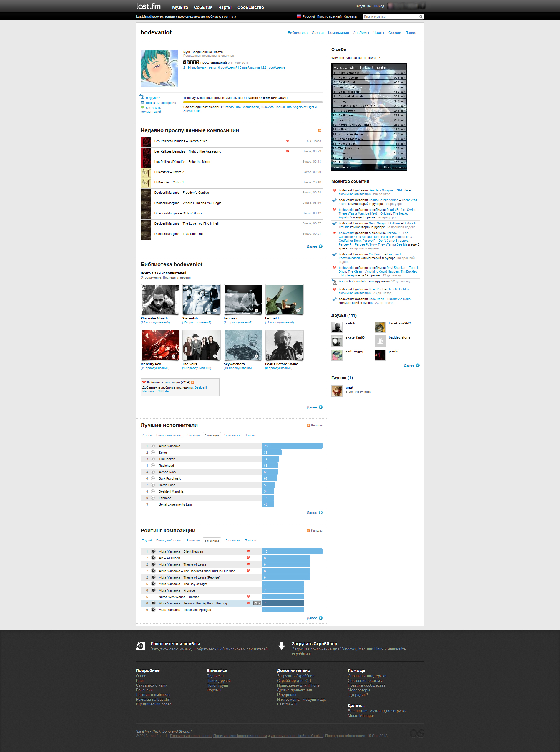560x752 pixels.
Task: Click Akira Yamaoka 258 plays bar
Action: 293,446
